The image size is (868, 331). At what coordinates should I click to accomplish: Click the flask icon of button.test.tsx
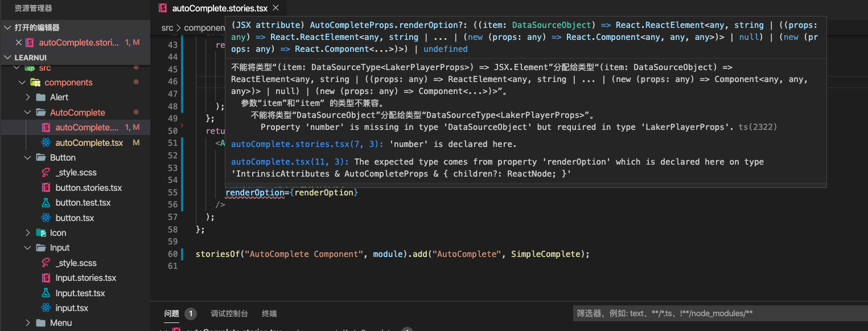coord(46,203)
